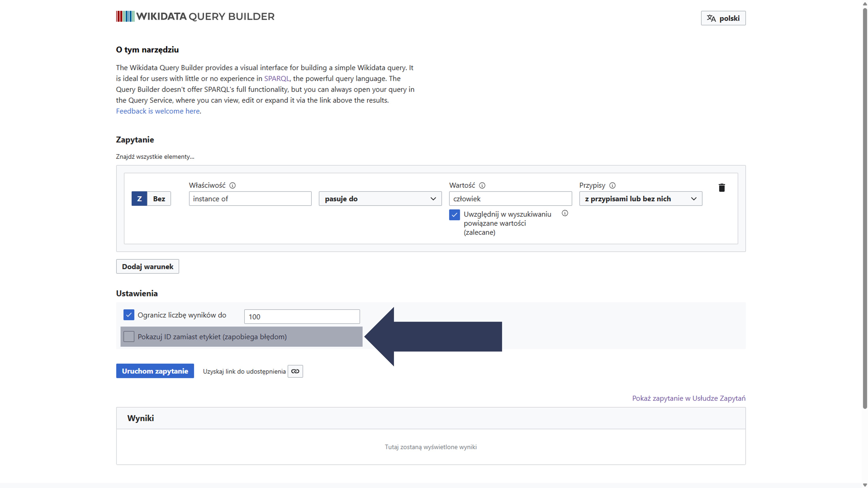Open the SPARQL link in description
This screenshot has height=488, width=868.
[x=276, y=79]
